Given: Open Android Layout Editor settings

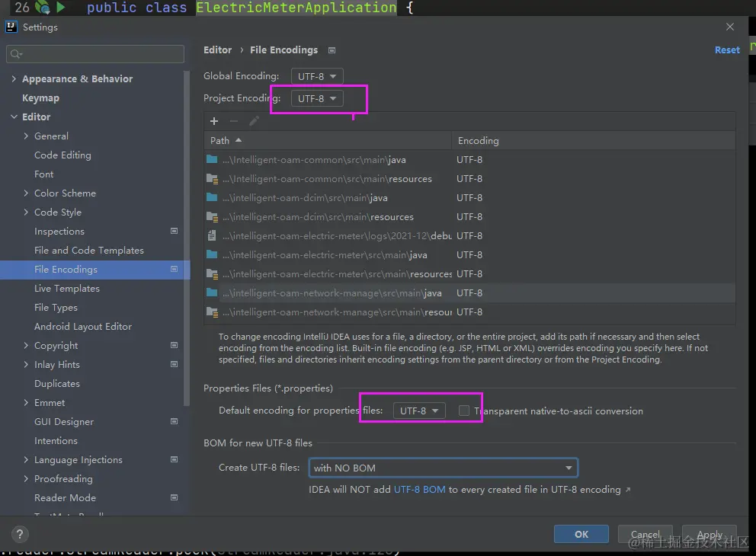Looking at the screenshot, I should pos(83,326).
